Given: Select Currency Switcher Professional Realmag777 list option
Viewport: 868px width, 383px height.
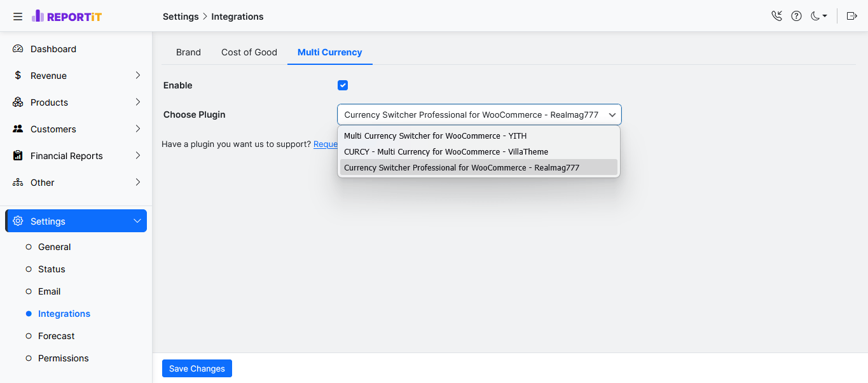Looking at the screenshot, I should (479, 167).
